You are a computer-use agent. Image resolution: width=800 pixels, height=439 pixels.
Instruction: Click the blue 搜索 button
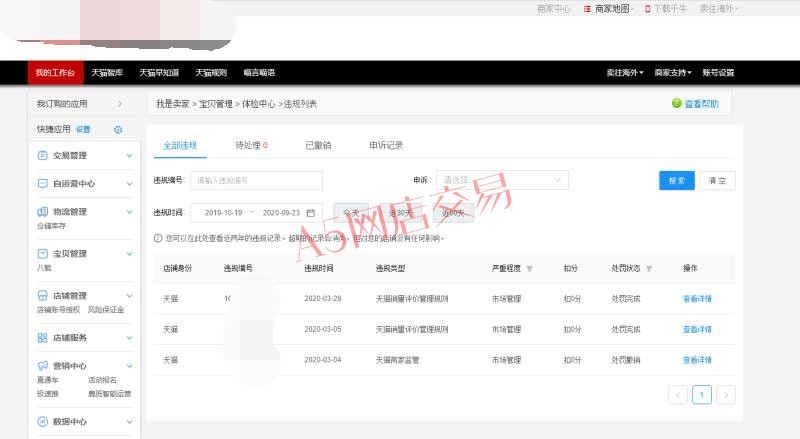click(x=677, y=180)
